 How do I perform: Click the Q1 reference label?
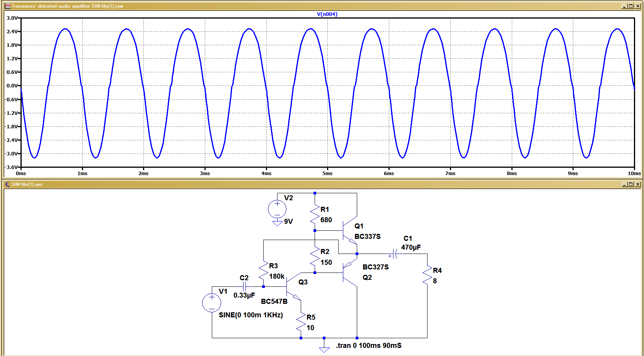359,226
